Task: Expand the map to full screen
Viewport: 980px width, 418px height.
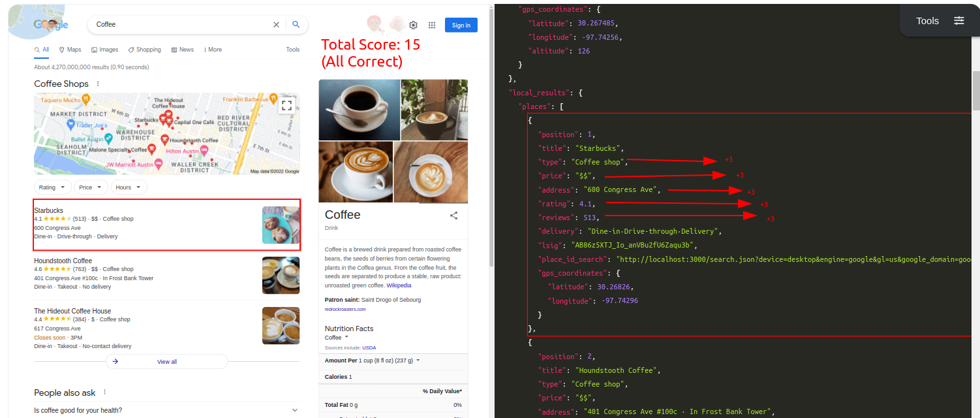Action: (x=286, y=105)
